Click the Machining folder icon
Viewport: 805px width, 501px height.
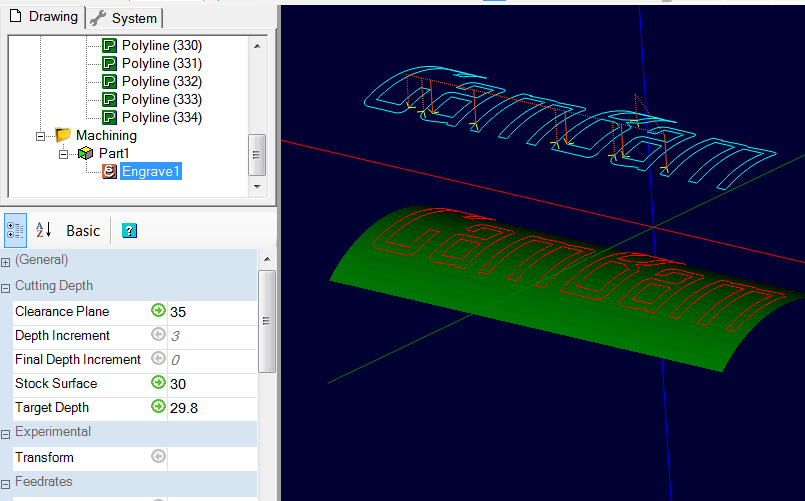(x=63, y=135)
